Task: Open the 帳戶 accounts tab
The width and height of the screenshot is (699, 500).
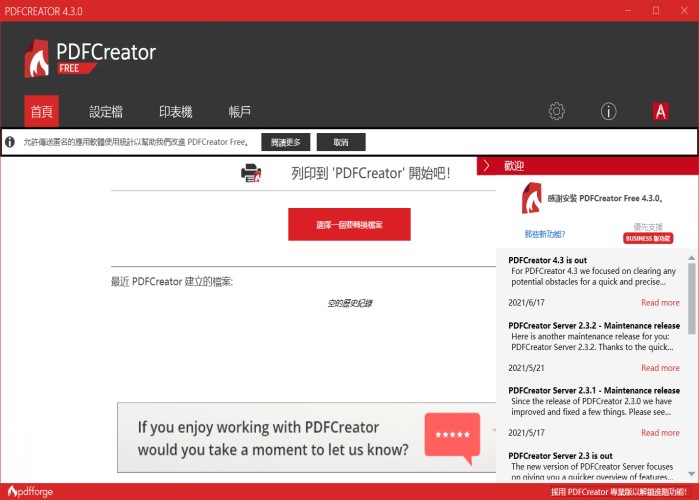Action: pyautogui.click(x=240, y=111)
